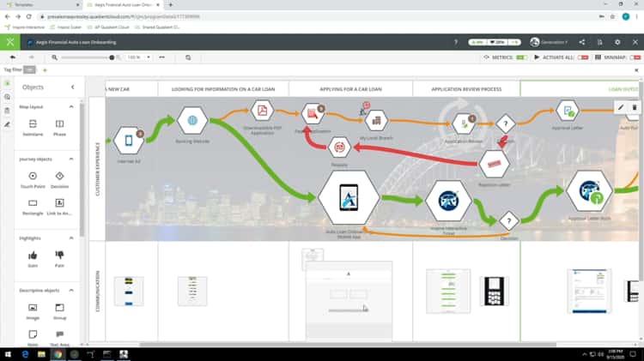644x361 pixels.
Task: Select the Looking for Information on a Car Loan phase
Action: [x=223, y=89]
